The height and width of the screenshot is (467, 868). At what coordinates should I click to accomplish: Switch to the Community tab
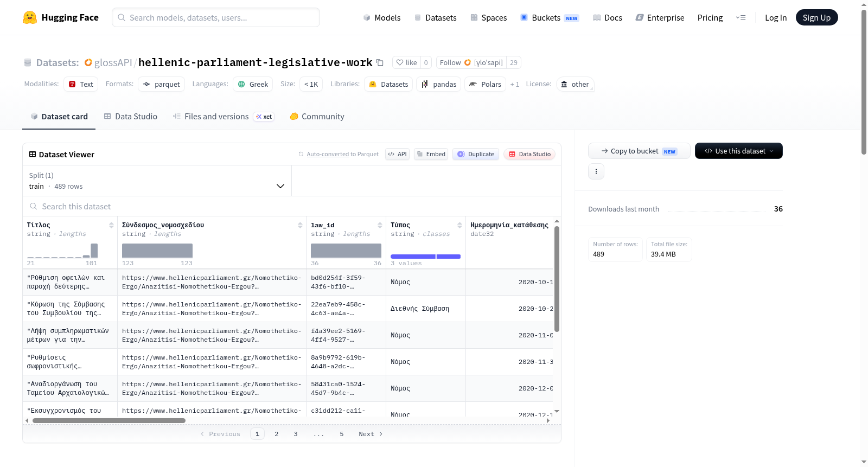(x=317, y=117)
